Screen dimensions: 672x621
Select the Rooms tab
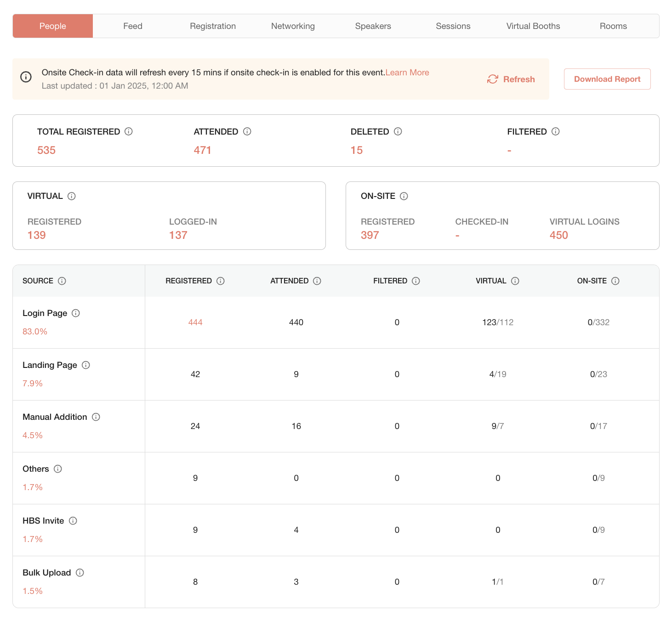[613, 26]
